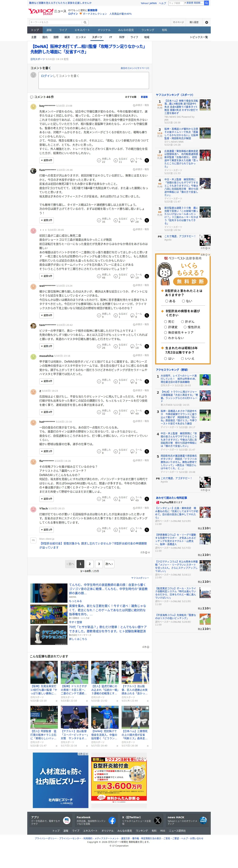Click 共感した smiley on fum******** comment
This screenshot has width=238, height=868.
click(x=99, y=220)
